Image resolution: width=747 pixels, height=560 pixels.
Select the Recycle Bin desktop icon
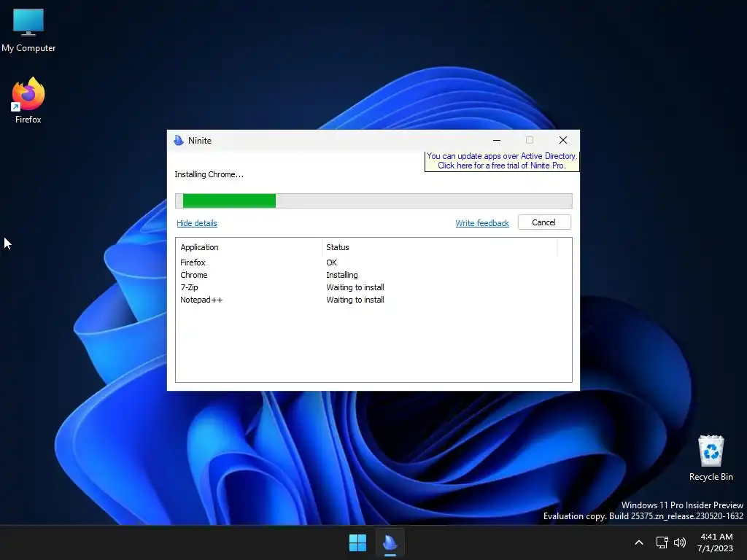point(711,458)
